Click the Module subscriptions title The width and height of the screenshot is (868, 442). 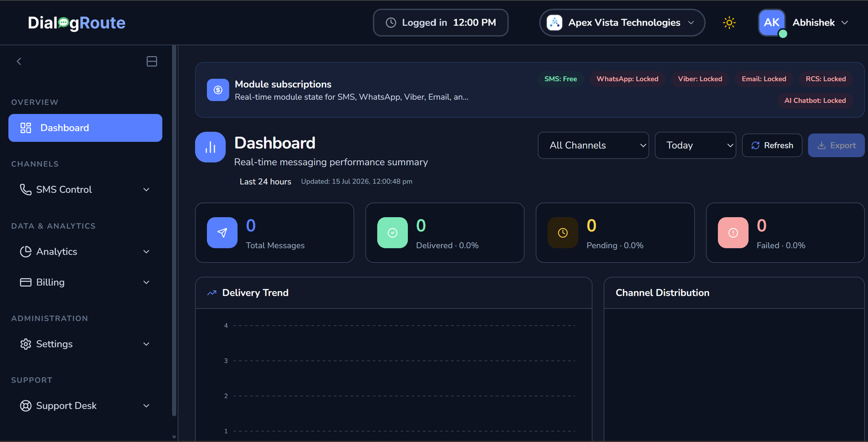click(283, 84)
